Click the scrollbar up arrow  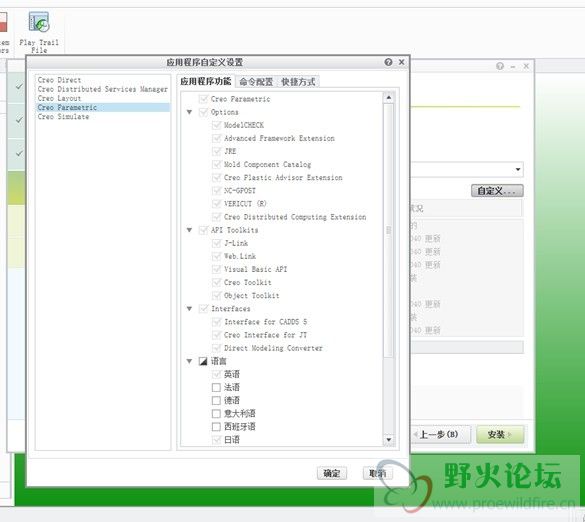(x=388, y=98)
